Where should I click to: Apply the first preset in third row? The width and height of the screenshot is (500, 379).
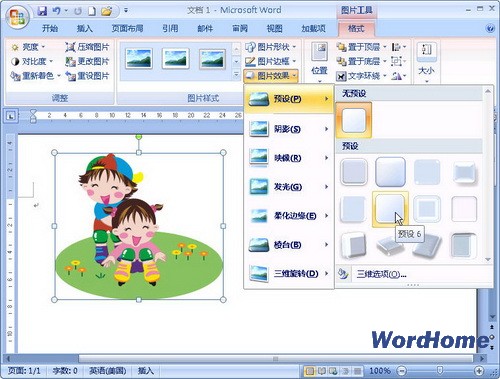(353, 245)
